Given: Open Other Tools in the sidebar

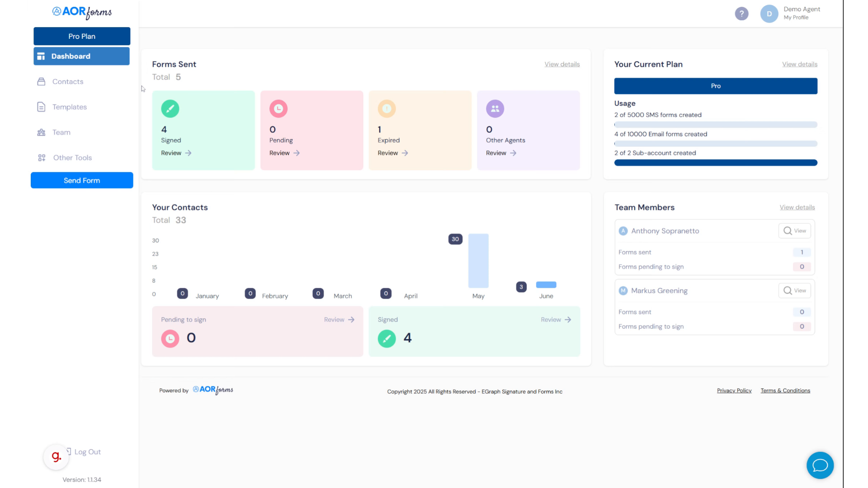Looking at the screenshot, I should 72,158.
